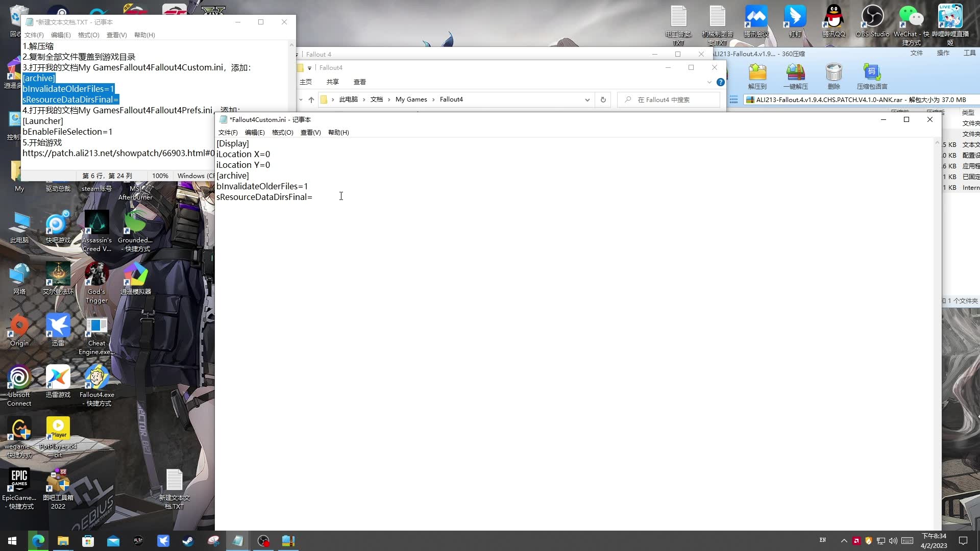Open 帮助(H) menu in Fallout4Custom.ini Notepad
This screenshot has height=551, width=980.
point(338,132)
